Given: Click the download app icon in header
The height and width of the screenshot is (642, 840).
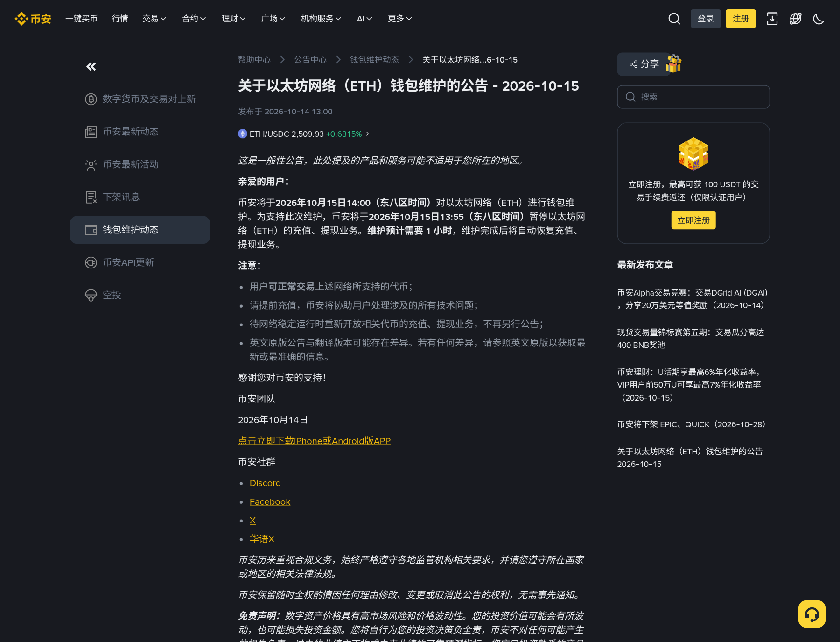Looking at the screenshot, I should tap(772, 19).
